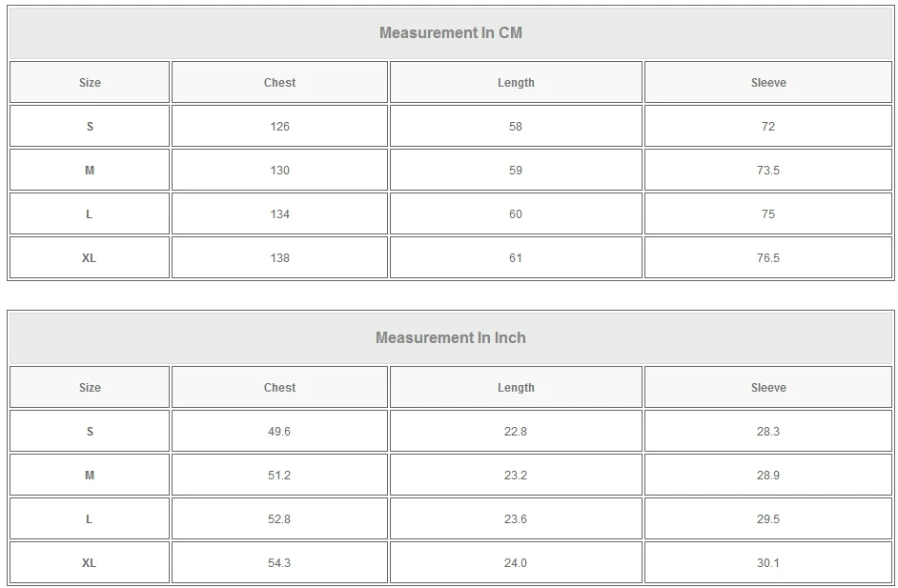Select the Sleeve header in Inch table

click(768, 388)
